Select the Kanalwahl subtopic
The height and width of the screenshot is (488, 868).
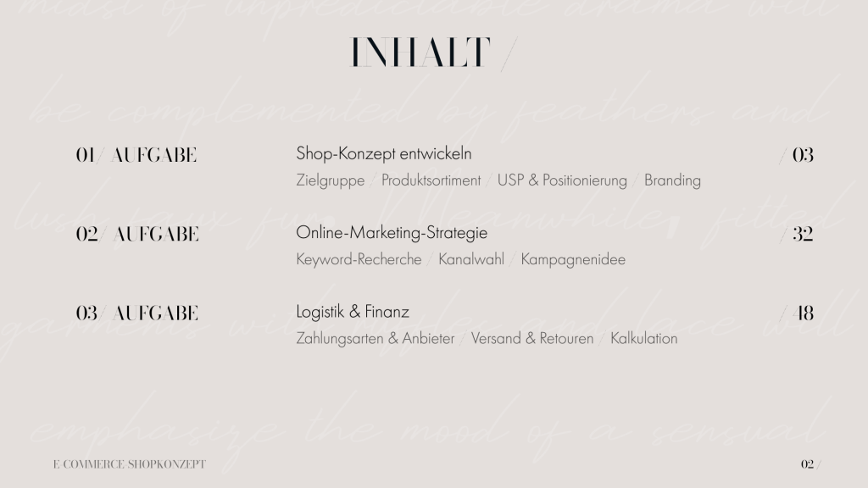tap(471, 259)
